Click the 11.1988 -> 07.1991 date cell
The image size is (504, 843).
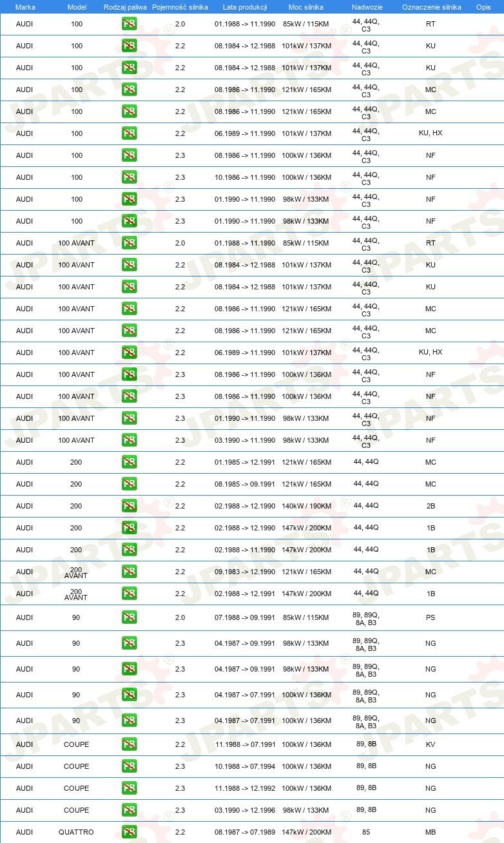245,744
